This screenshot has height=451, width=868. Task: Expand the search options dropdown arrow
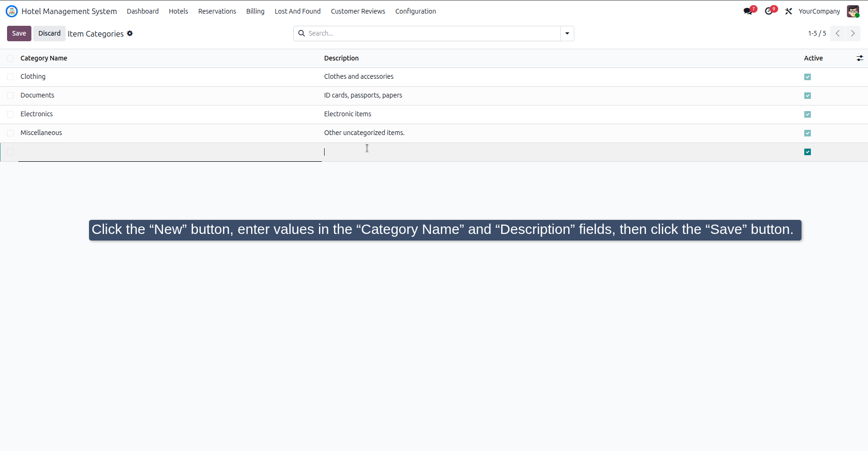(x=567, y=33)
